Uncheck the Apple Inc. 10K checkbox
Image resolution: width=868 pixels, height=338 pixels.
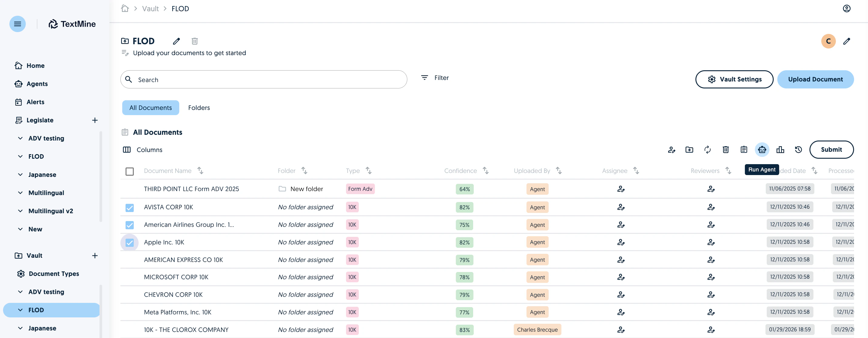pos(130,242)
